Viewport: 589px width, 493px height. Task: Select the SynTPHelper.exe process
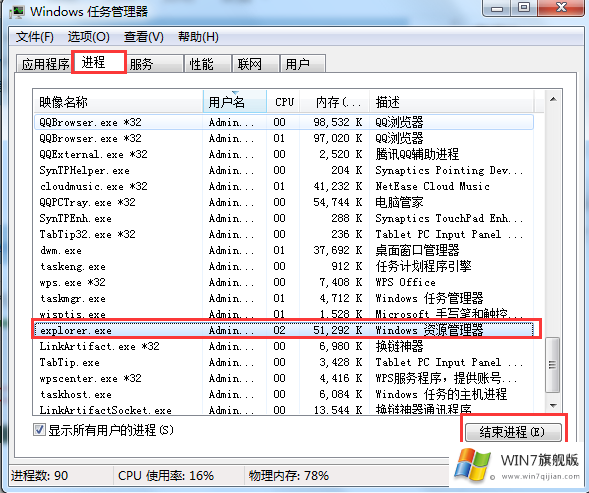pyautogui.click(x=284, y=170)
